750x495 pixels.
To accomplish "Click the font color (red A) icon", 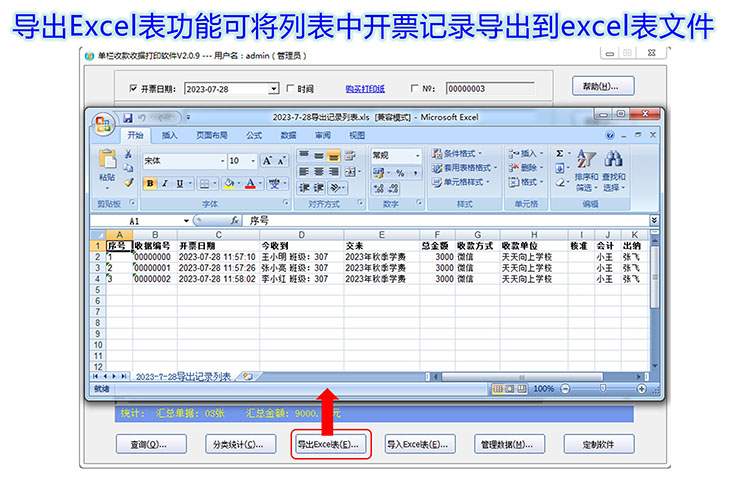I will click(248, 184).
